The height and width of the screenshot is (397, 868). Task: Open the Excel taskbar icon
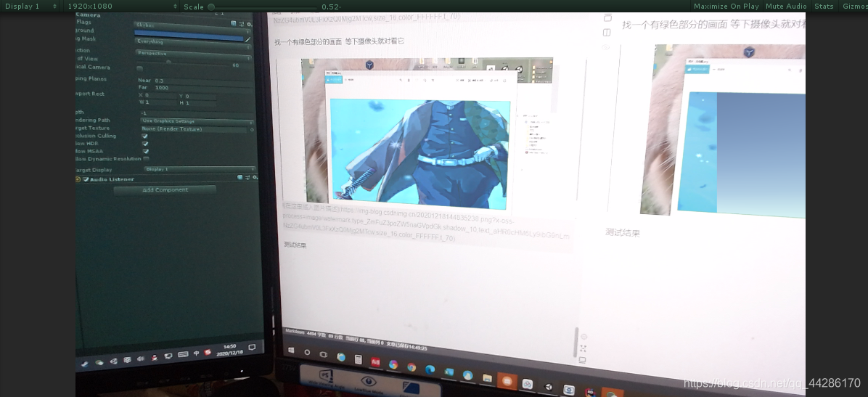point(449,372)
